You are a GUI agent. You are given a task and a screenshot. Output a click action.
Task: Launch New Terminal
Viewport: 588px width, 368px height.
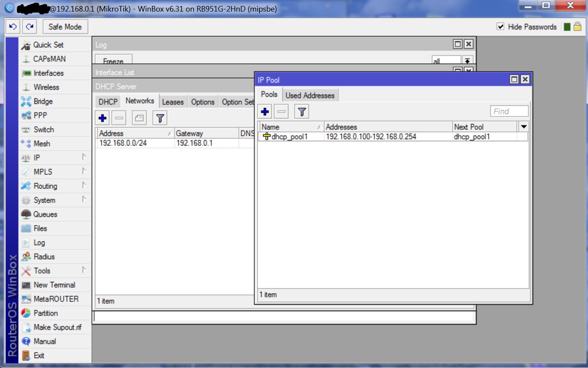point(55,285)
